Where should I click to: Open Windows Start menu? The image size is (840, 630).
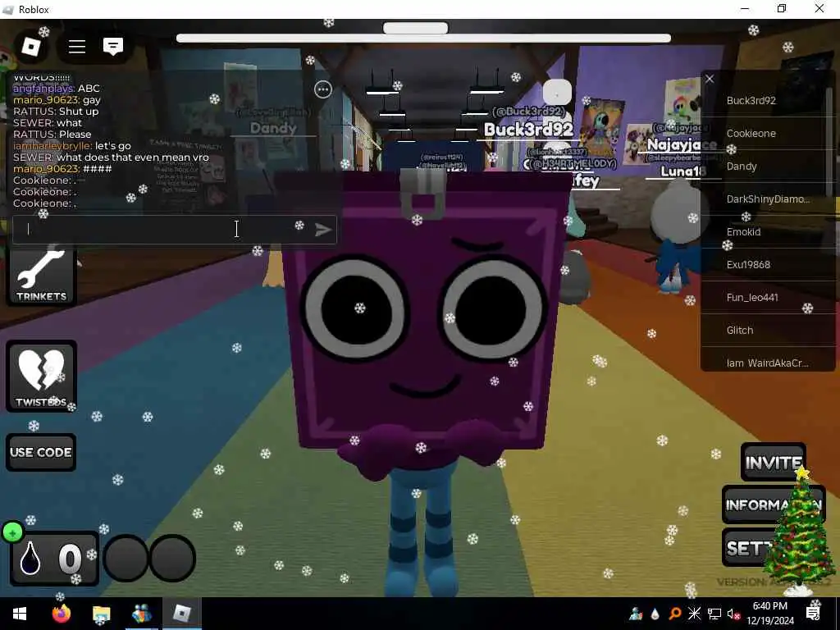pos(20,614)
